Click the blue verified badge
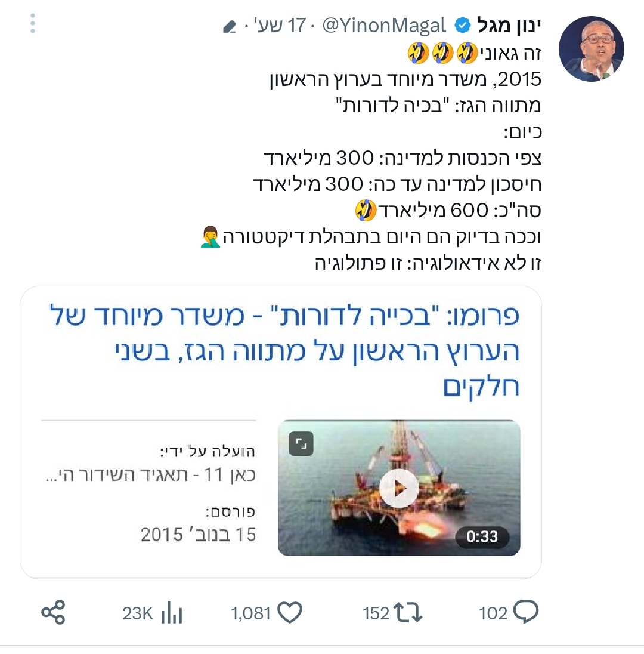 tap(462, 26)
